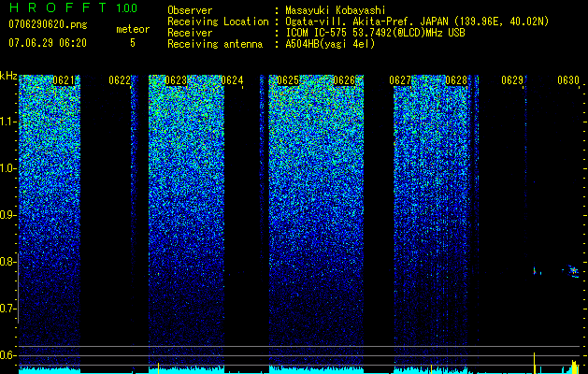Click the 0629 time marker
This screenshot has height=374, width=588.
512,80
